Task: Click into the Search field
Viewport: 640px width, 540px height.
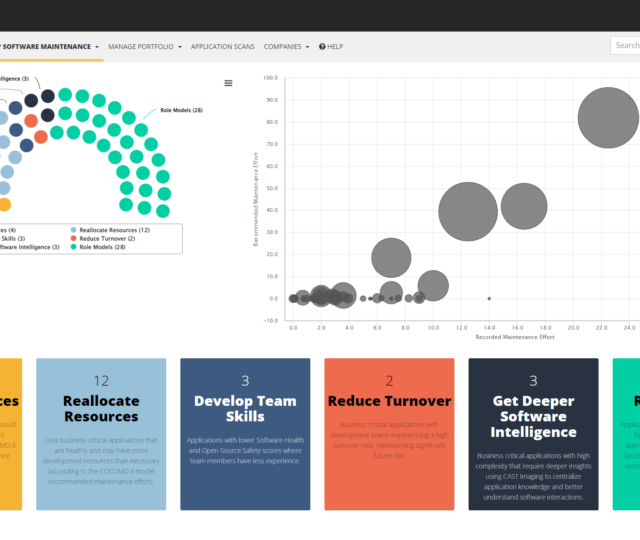Action: coord(626,45)
